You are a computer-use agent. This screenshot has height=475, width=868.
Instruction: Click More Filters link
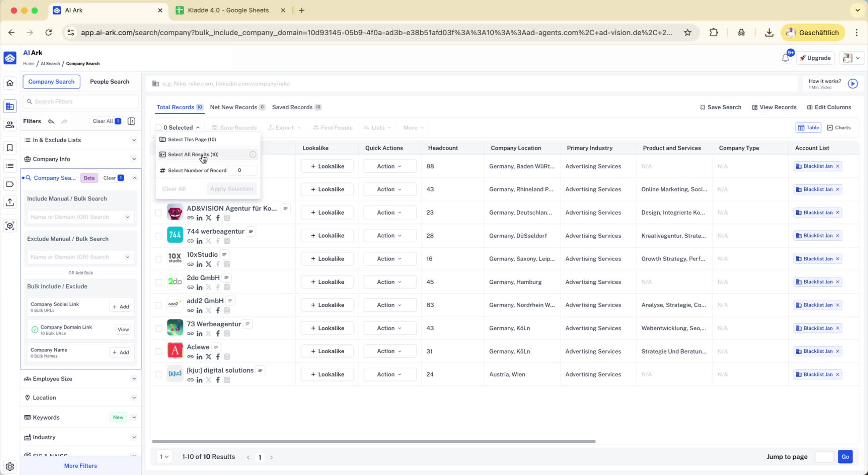(81, 466)
